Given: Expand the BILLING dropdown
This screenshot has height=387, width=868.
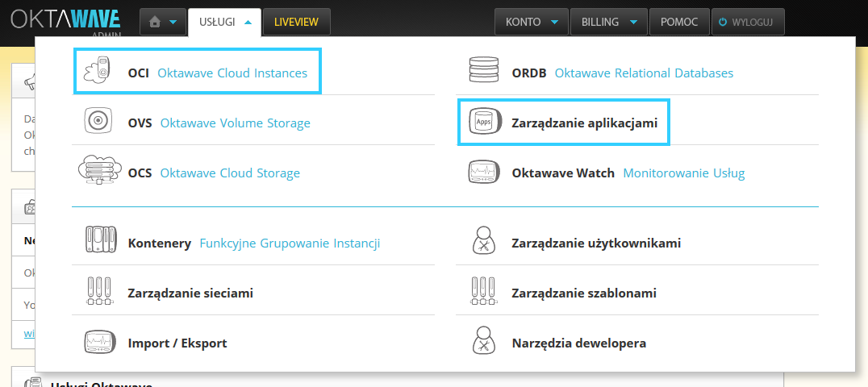Looking at the screenshot, I should (x=608, y=22).
